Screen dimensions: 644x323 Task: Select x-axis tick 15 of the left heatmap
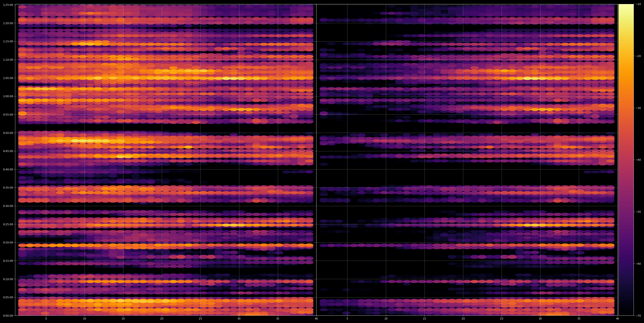(123, 319)
